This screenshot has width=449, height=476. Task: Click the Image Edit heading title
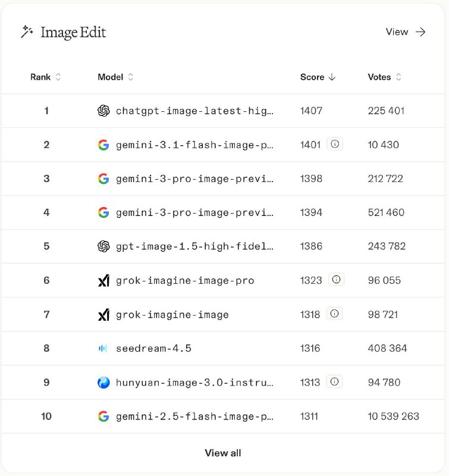[73, 32]
